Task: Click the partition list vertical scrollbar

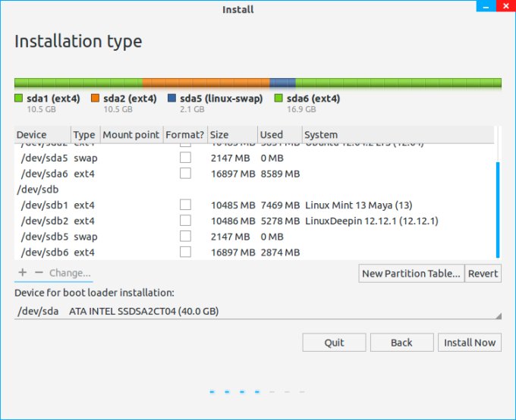Action: pyautogui.click(x=498, y=208)
